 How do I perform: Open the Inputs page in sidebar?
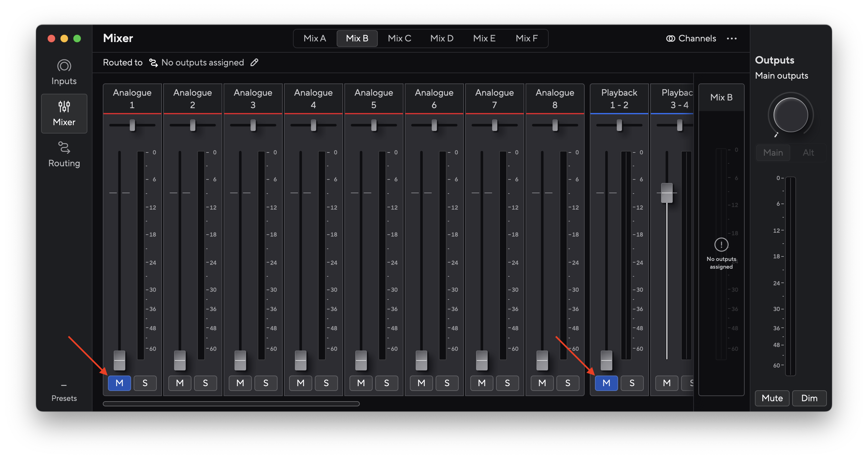(64, 72)
